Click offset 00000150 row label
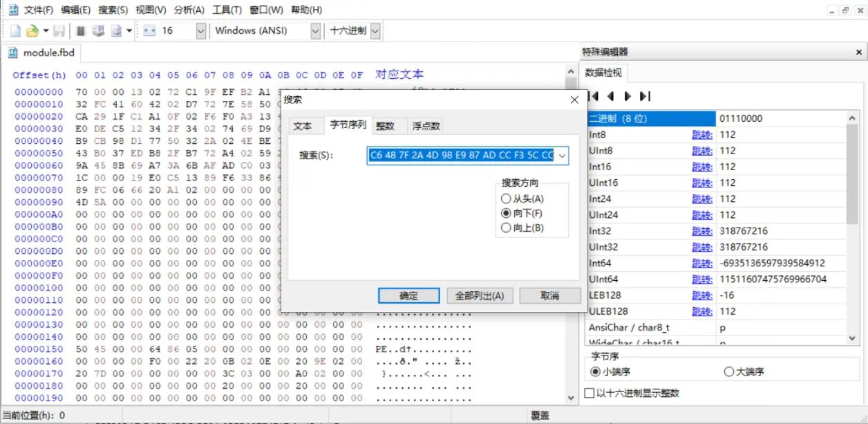 (x=39, y=349)
